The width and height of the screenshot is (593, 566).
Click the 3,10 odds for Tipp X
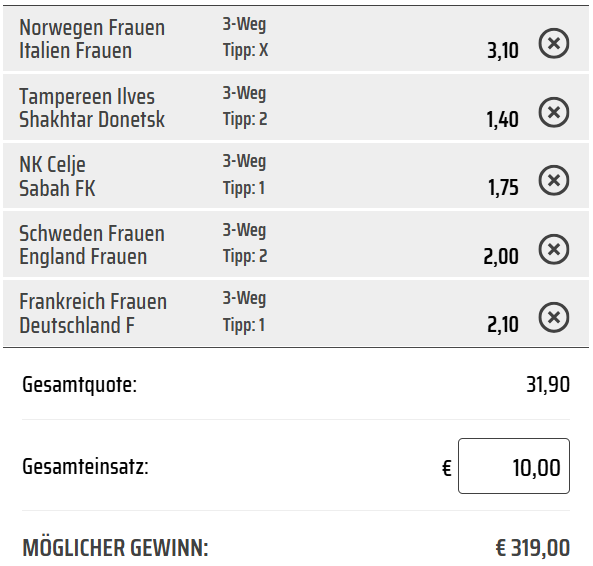pyautogui.click(x=503, y=51)
